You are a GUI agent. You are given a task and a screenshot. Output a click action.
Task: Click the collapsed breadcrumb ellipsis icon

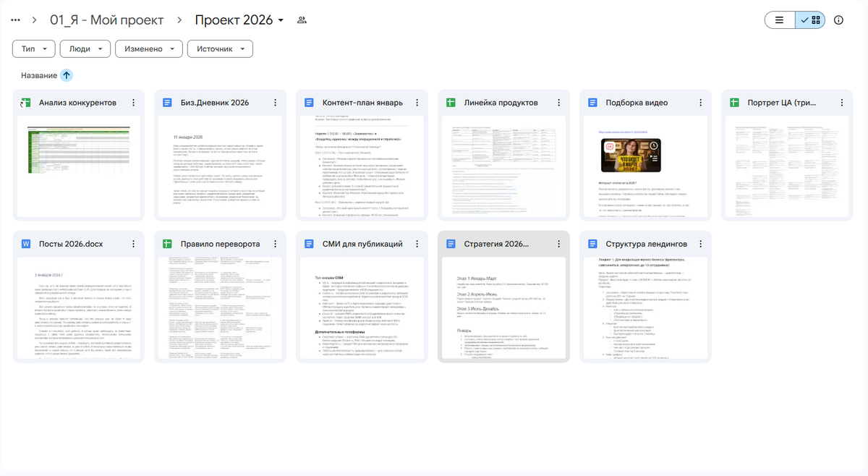tap(15, 20)
